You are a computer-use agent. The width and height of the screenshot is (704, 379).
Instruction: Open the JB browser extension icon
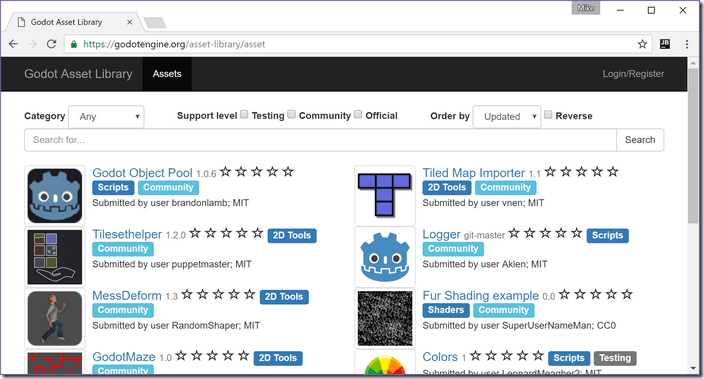point(665,44)
